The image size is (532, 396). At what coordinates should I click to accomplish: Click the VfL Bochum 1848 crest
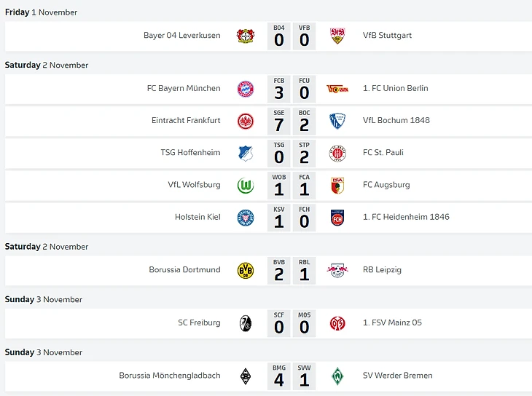[337, 121]
